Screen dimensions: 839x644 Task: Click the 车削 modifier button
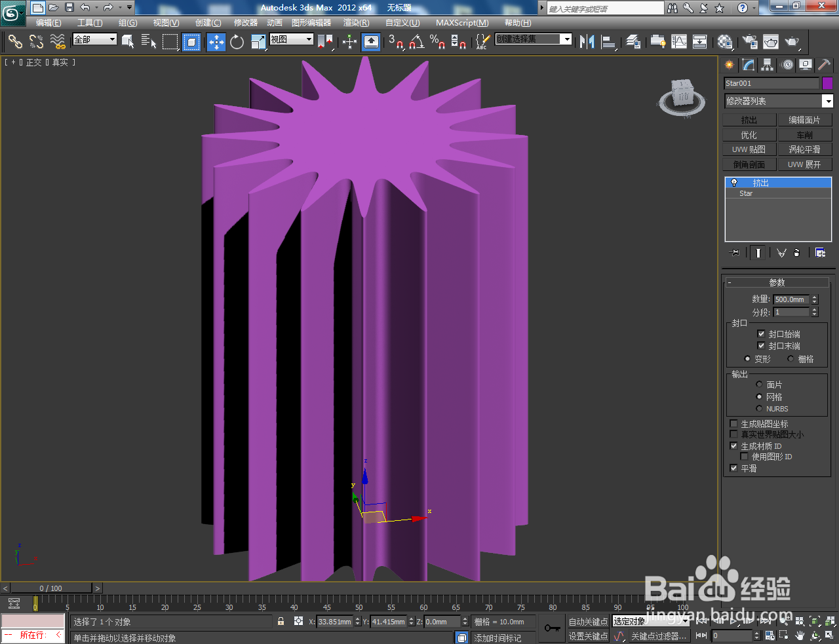coord(804,135)
